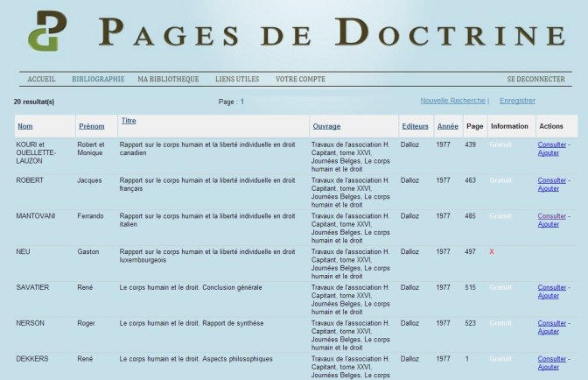Screen dimensions: 588x380
Task: Select the name 'DEKKERS' cell
Action: point(32,359)
